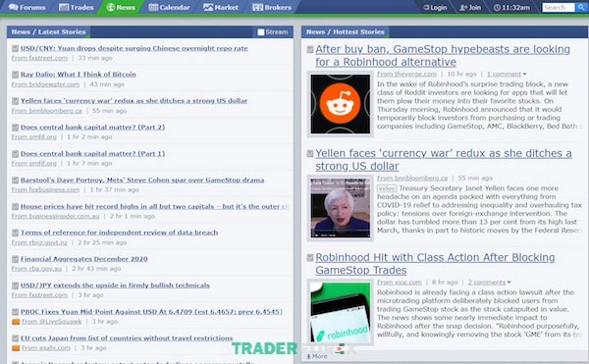Click the story icon beside Robinhood Class Action headline
Image resolution: width=589 pixels, height=364 pixels.
(310, 257)
